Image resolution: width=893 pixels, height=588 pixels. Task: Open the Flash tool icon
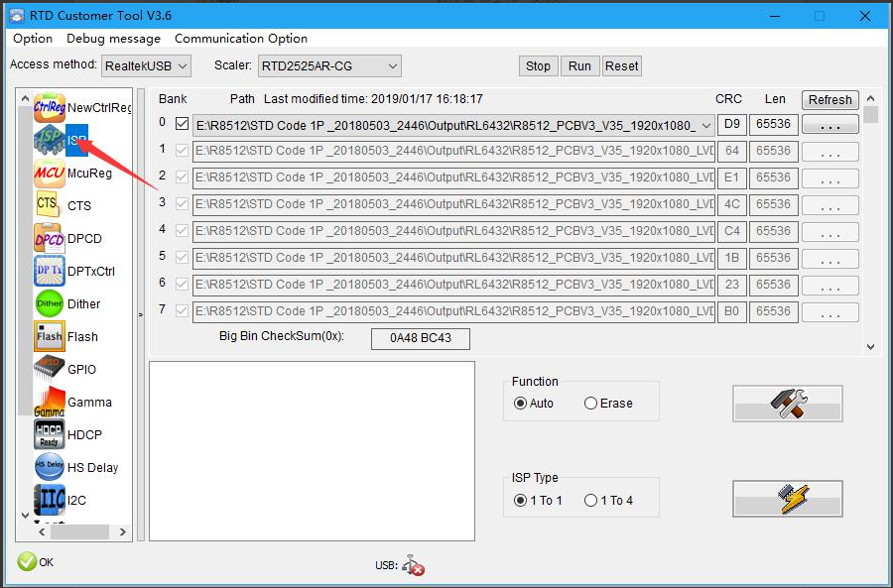(x=50, y=336)
